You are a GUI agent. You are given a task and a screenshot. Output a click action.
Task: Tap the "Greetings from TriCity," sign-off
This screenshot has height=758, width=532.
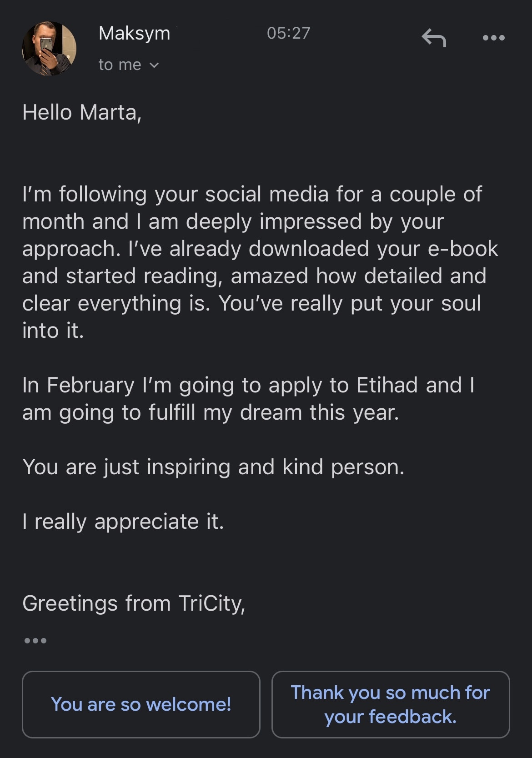[134, 603]
